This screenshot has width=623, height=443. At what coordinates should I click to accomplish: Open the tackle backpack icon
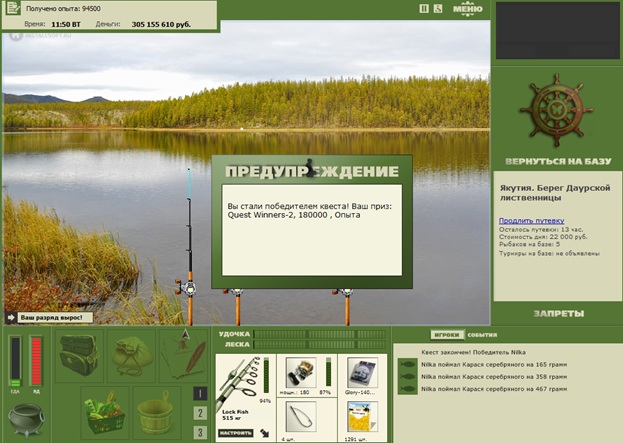coord(78,356)
